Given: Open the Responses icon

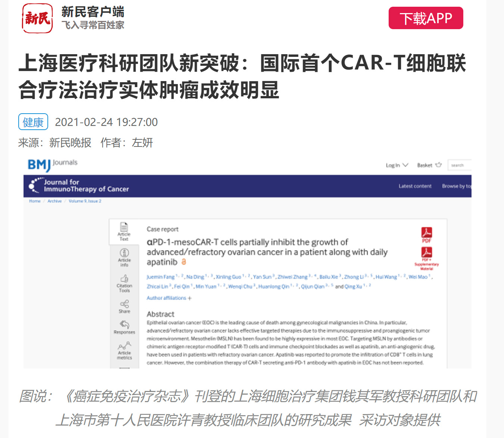Looking at the screenshot, I should click(124, 324).
